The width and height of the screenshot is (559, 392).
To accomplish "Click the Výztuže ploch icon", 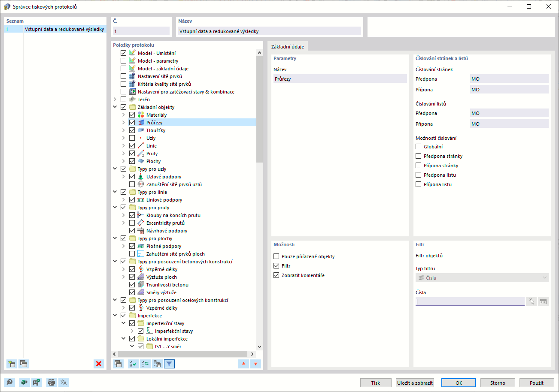I will click(x=141, y=277).
